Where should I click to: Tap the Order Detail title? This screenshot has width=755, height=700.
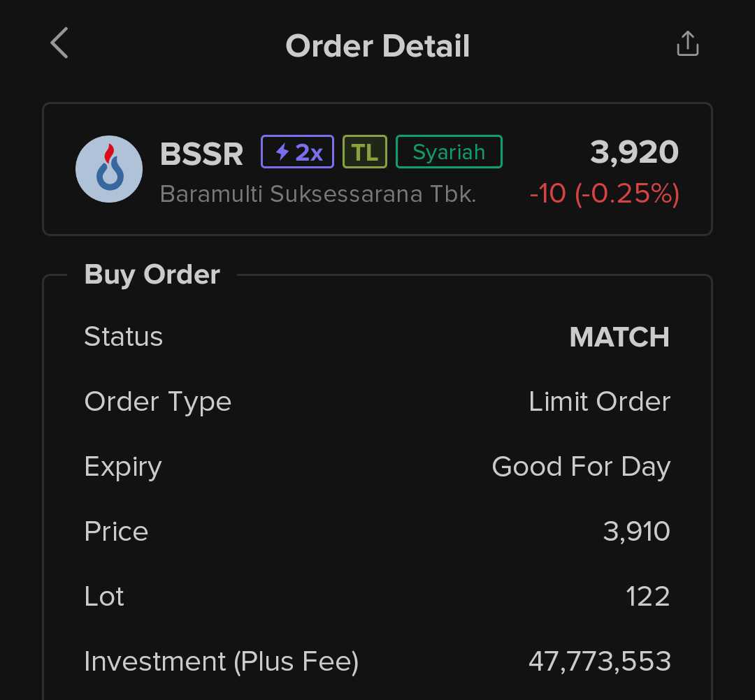pyautogui.click(x=377, y=46)
